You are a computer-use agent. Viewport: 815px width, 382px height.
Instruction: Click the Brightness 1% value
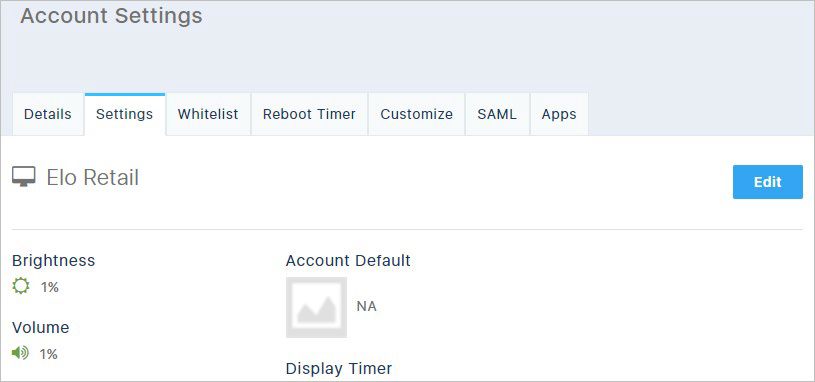[x=50, y=287]
